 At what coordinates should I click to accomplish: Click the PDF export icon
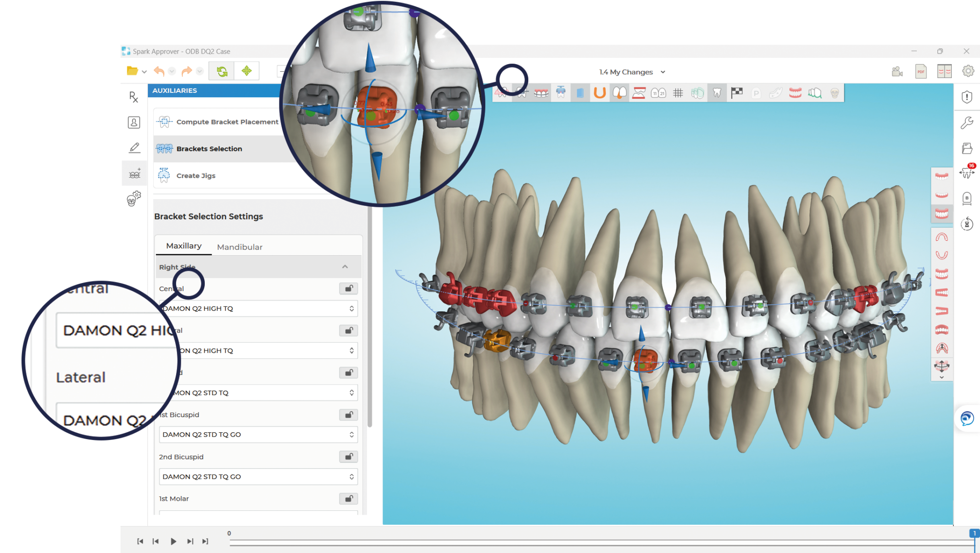(921, 72)
